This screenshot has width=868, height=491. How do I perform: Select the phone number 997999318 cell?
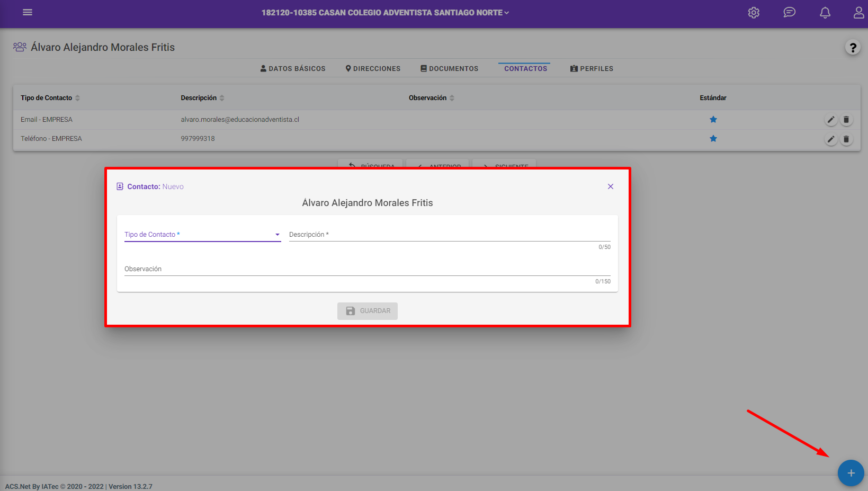click(198, 139)
